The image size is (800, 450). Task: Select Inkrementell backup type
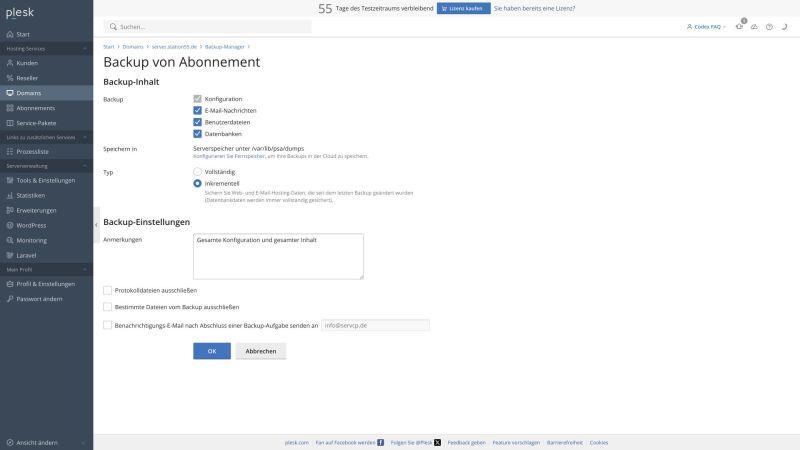coord(197,183)
